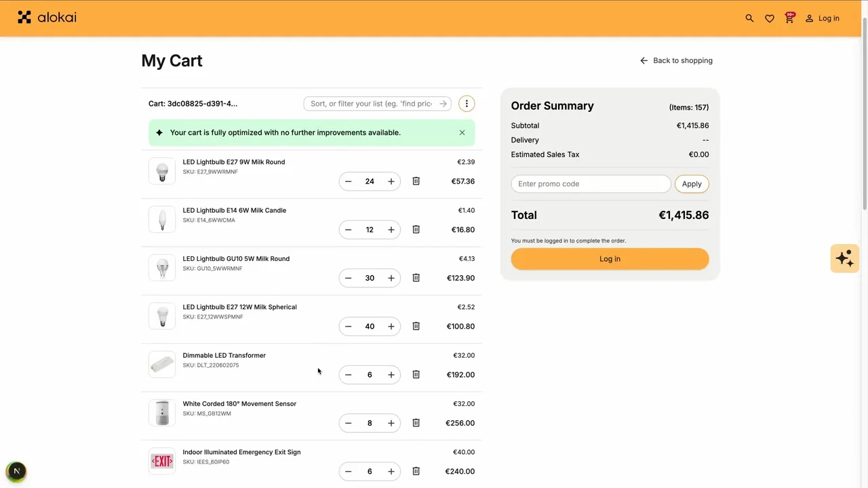Open Dimmable LED Transformer product link
Screen dimensions: 868x488
224,355
